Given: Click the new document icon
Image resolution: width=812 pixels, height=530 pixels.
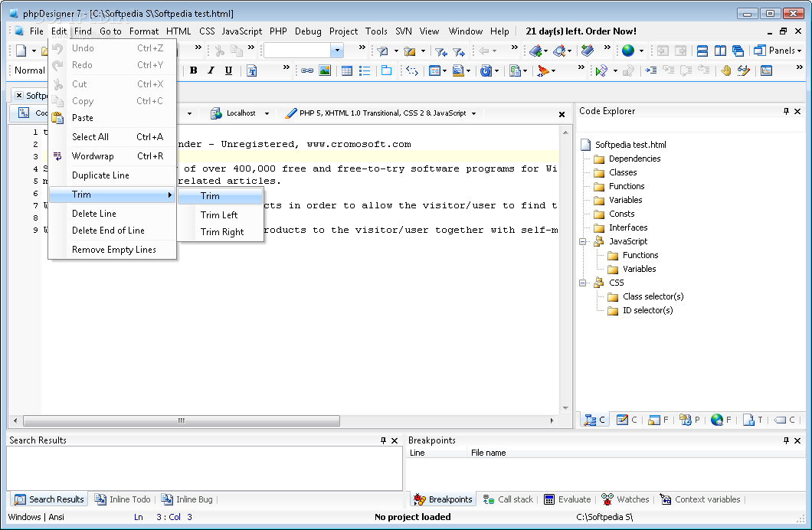Looking at the screenshot, I should [x=21, y=51].
